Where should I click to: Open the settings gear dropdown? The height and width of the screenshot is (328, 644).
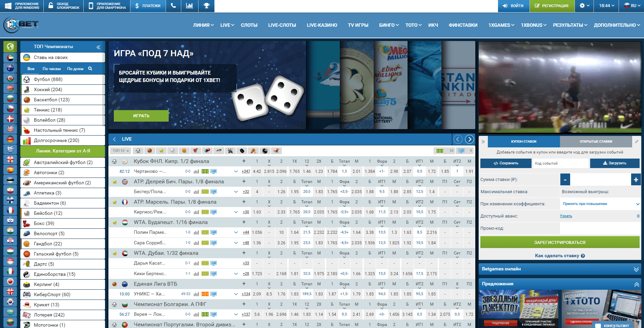pyautogui.click(x=584, y=6)
